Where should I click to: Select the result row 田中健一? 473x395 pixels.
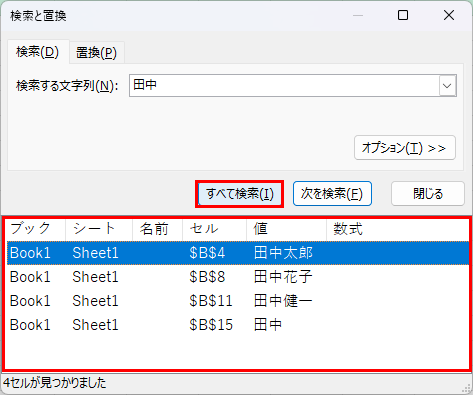(238, 301)
